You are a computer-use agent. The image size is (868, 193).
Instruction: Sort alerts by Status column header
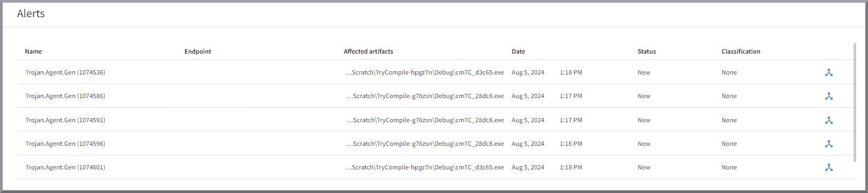(x=646, y=51)
